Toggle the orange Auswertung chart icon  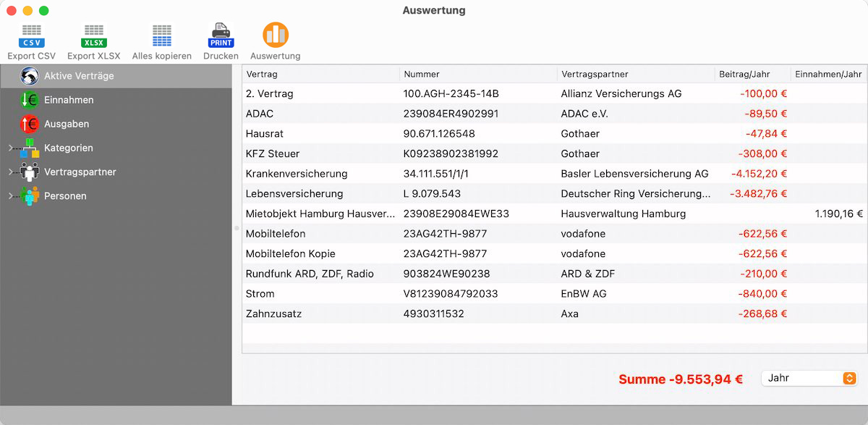(x=276, y=35)
